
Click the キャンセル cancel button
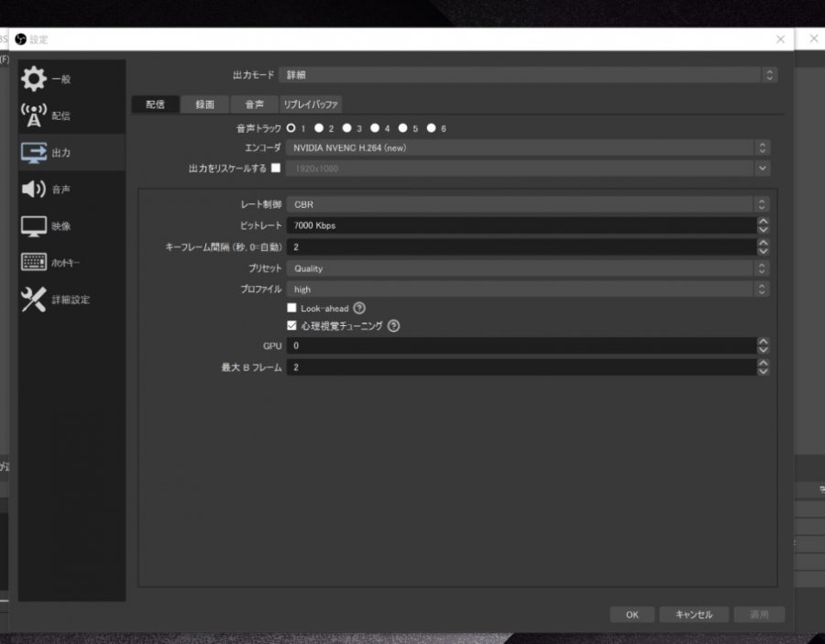coord(694,615)
